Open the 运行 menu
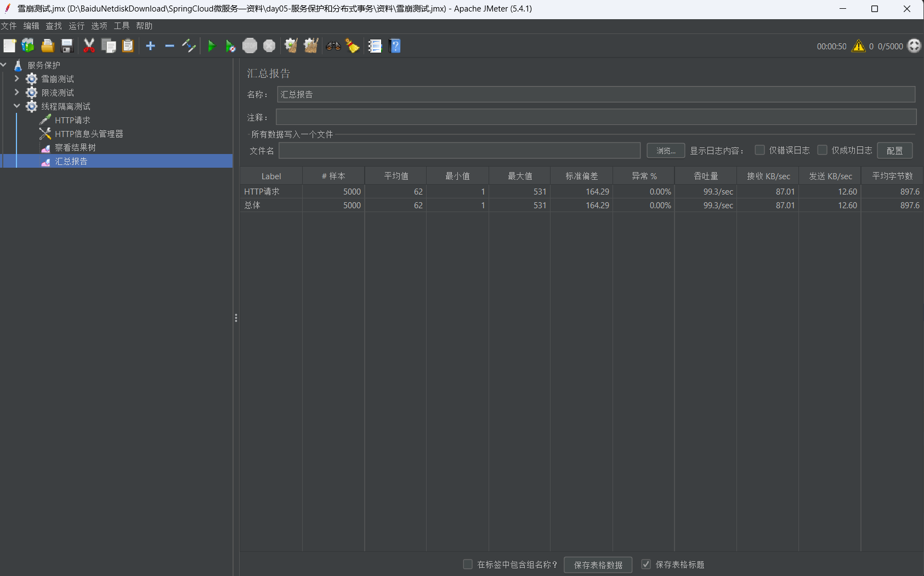This screenshot has height=576, width=924. pyautogui.click(x=76, y=26)
